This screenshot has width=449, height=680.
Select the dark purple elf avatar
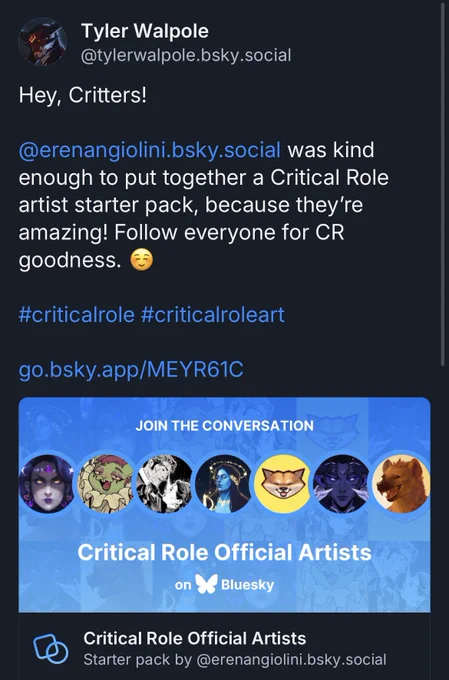point(341,484)
